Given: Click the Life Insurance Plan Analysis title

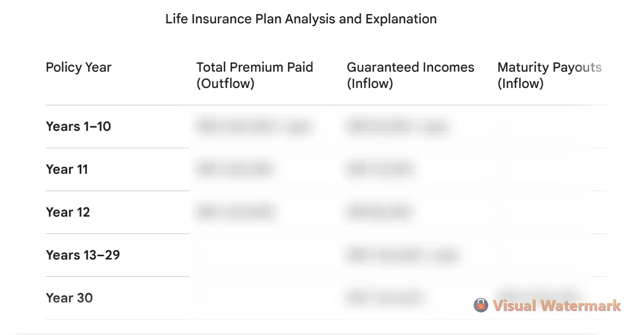Looking at the screenshot, I should coord(301,19).
